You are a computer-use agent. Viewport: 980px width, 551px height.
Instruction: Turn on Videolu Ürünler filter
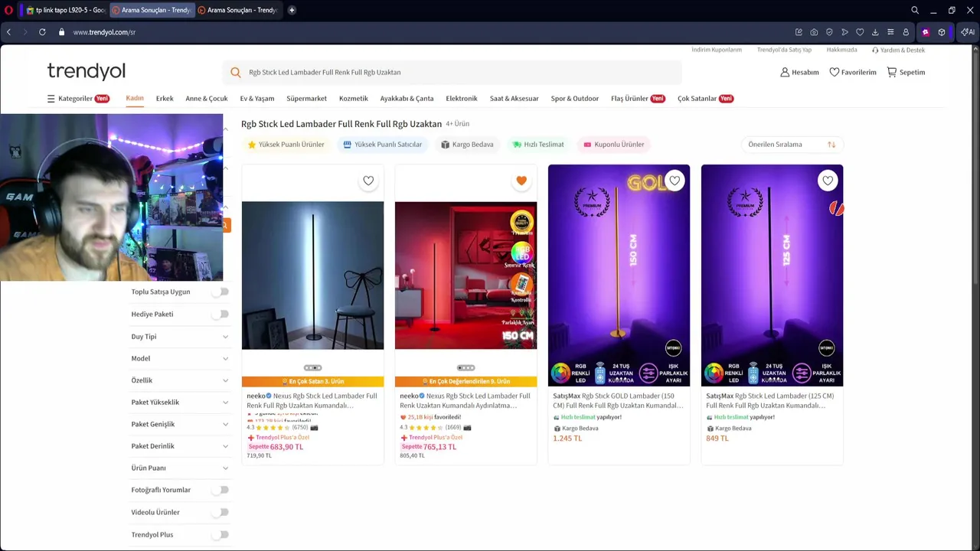[x=220, y=512]
